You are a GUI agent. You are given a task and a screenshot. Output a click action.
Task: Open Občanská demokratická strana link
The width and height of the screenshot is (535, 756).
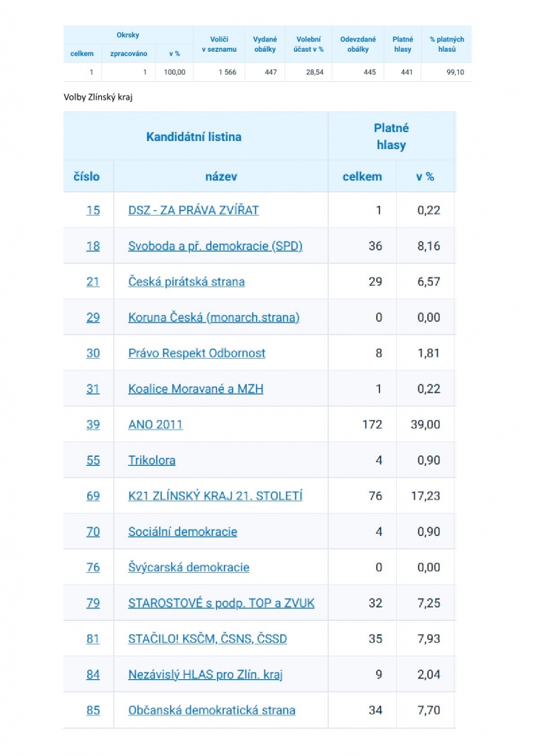pyautogui.click(x=211, y=710)
